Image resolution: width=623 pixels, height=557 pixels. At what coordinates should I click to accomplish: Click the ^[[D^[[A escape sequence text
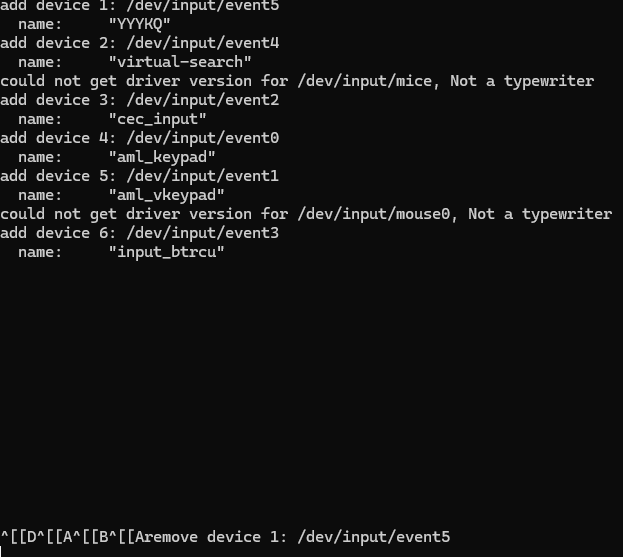point(37,537)
